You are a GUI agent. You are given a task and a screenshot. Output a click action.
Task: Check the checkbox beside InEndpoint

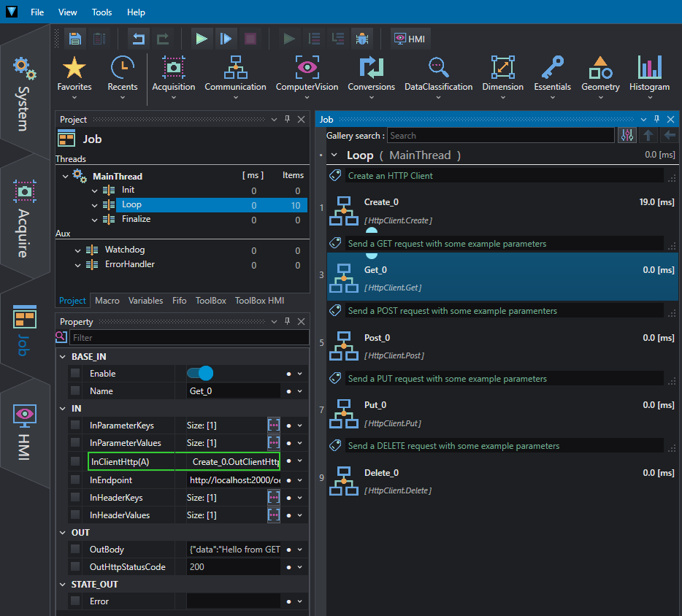(x=75, y=480)
